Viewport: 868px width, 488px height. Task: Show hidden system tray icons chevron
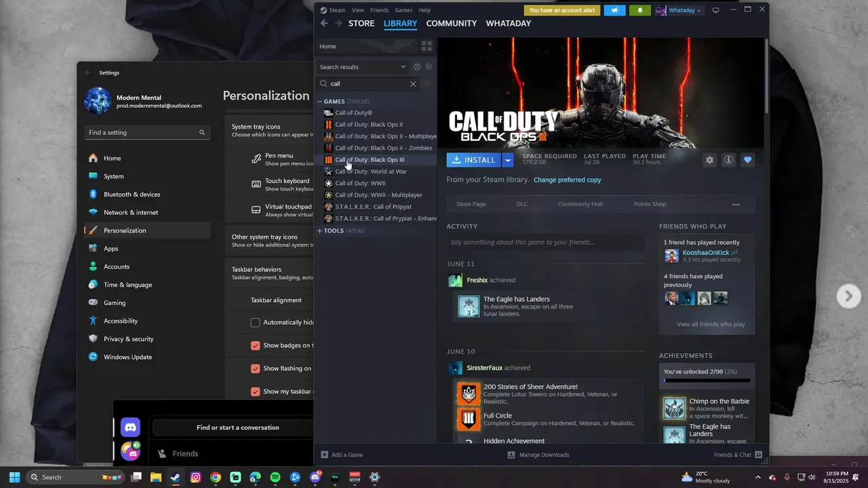tap(758, 477)
